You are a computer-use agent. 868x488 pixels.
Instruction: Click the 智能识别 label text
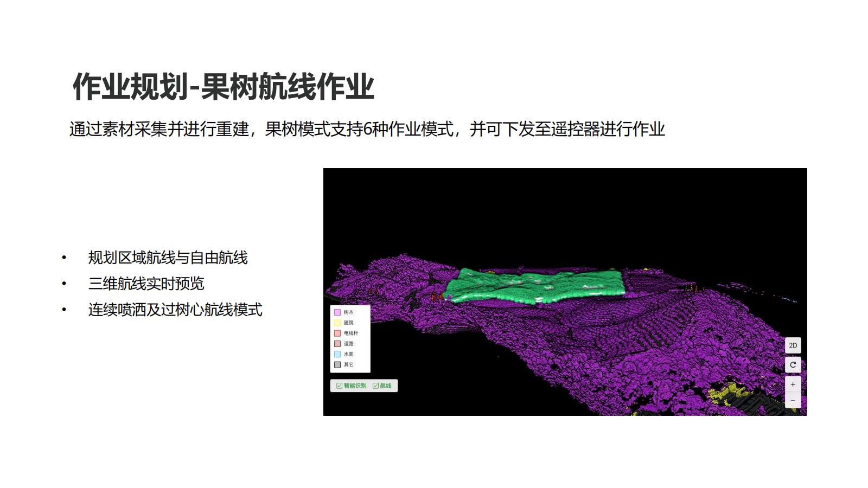tap(356, 385)
